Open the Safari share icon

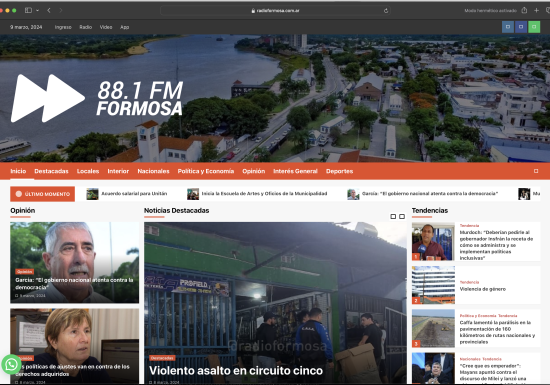tap(524, 10)
